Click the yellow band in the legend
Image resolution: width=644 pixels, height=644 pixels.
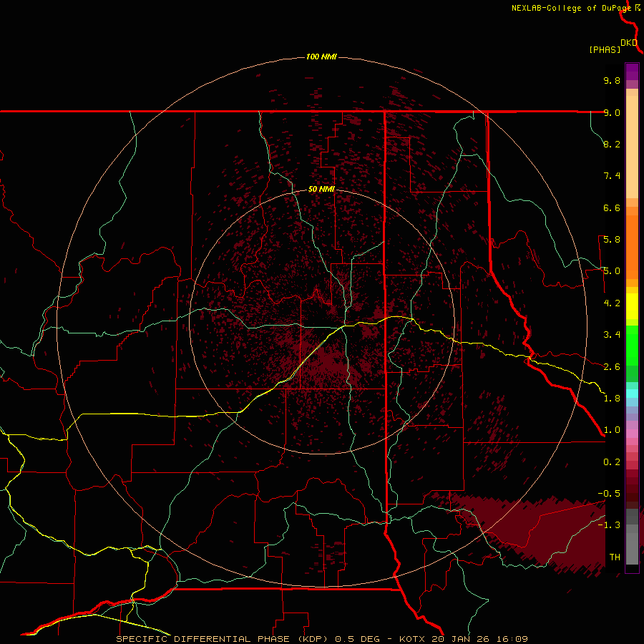[x=632, y=306]
